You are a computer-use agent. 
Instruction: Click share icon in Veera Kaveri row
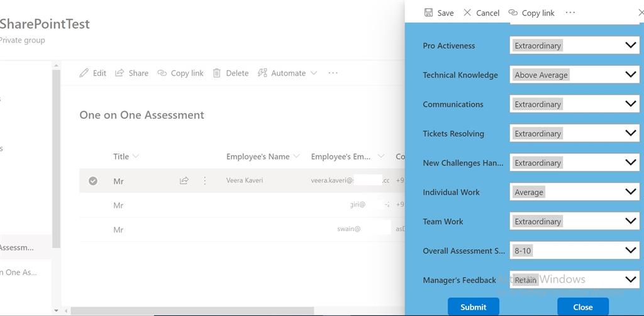pyautogui.click(x=184, y=180)
